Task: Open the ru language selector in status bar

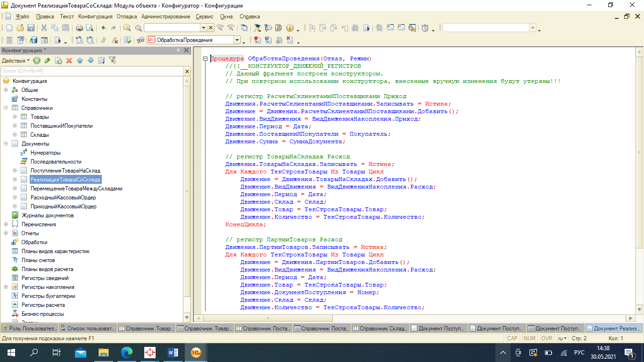Action: click(x=562, y=338)
